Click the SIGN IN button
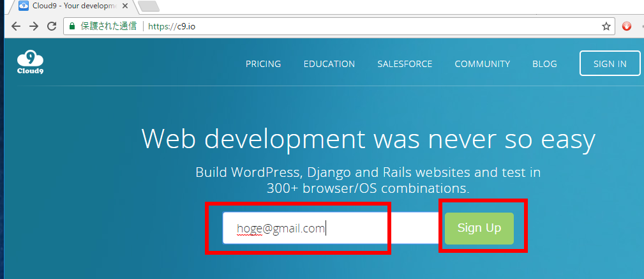 (x=610, y=63)
